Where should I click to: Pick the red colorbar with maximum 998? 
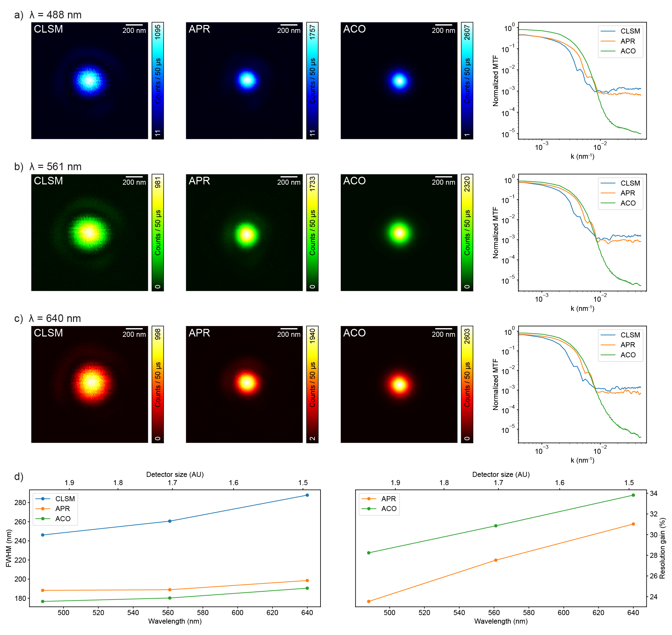pyautogui.click(x=158, y=384)
